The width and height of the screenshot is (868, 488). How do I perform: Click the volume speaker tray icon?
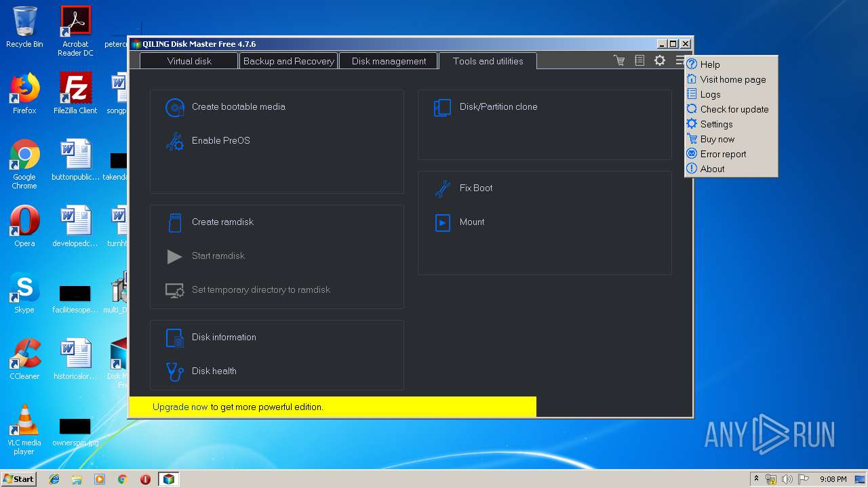(x=787, y=479)
